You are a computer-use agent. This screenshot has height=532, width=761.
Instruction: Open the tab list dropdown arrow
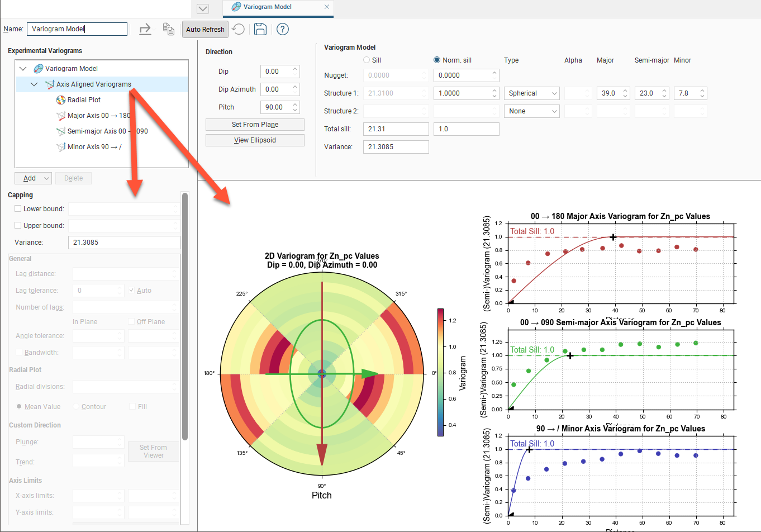(x=203, y=8)
